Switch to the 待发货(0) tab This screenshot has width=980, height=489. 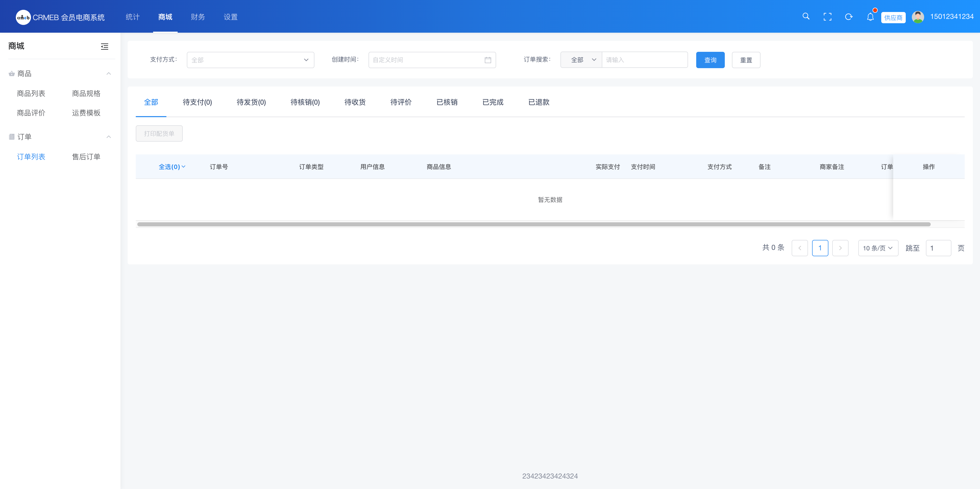[x=251, y=102]
